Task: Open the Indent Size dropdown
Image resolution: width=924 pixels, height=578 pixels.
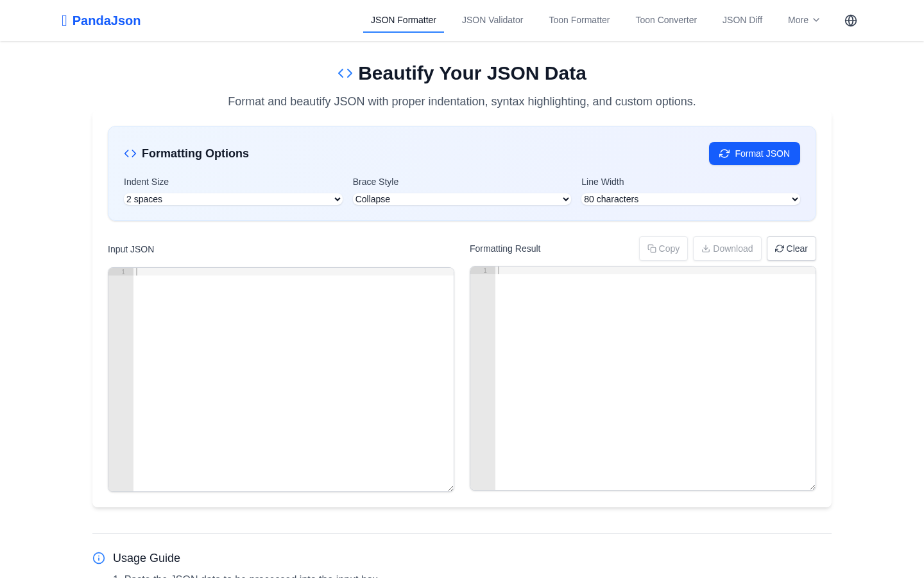Action: point(233,199)
